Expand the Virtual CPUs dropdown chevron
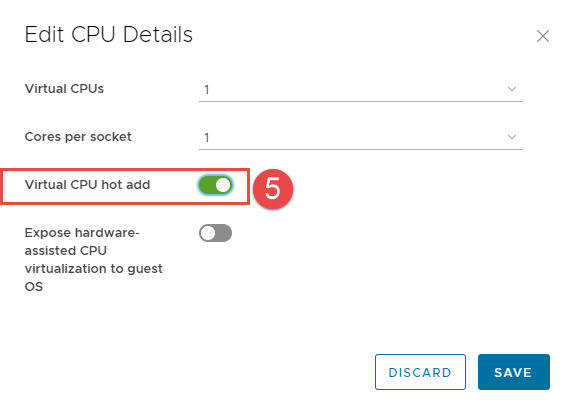571x413 pixels. point(512,89)
